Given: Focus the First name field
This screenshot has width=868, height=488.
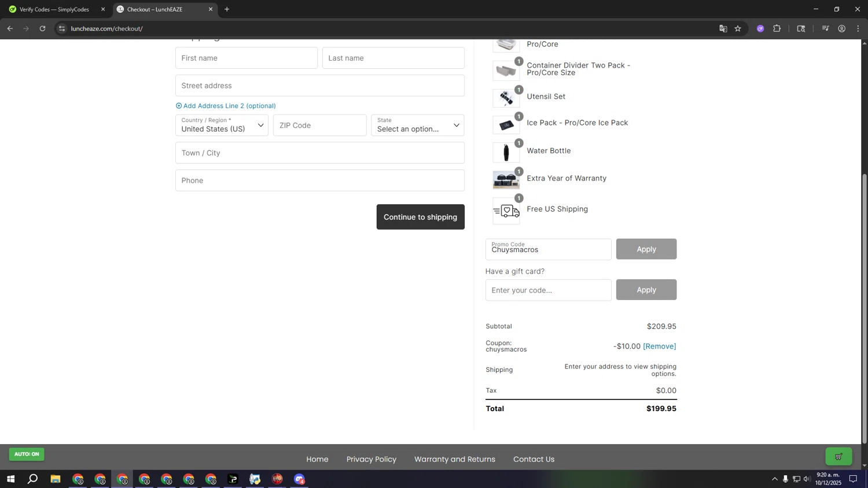Looking at the screenshot, I should (247, 58).
